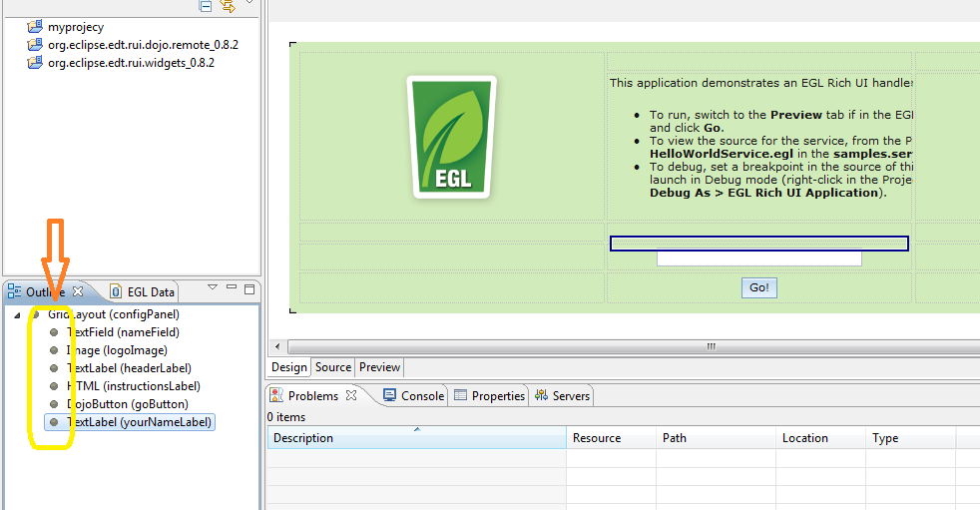Select HTML (instructionsLabel) in the outline
This screenshot has height=510, width=980.
pyautogui.click(x=133, y=386)
